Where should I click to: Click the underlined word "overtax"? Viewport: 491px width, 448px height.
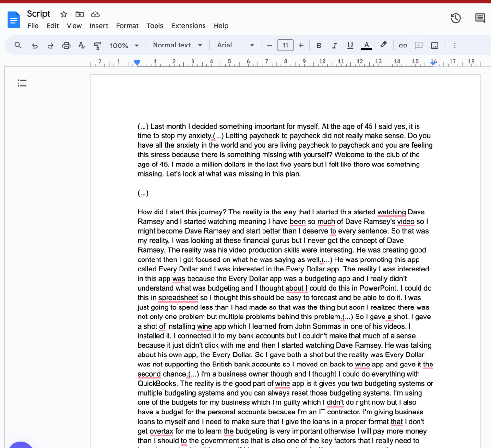pos(161,431)
